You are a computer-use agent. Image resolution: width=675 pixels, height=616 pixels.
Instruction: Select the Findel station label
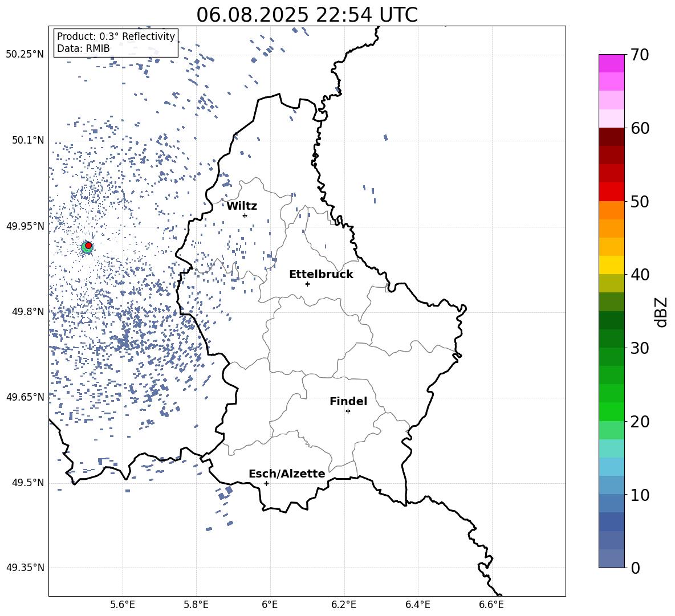pyautogui.click(x=348, y=401)
